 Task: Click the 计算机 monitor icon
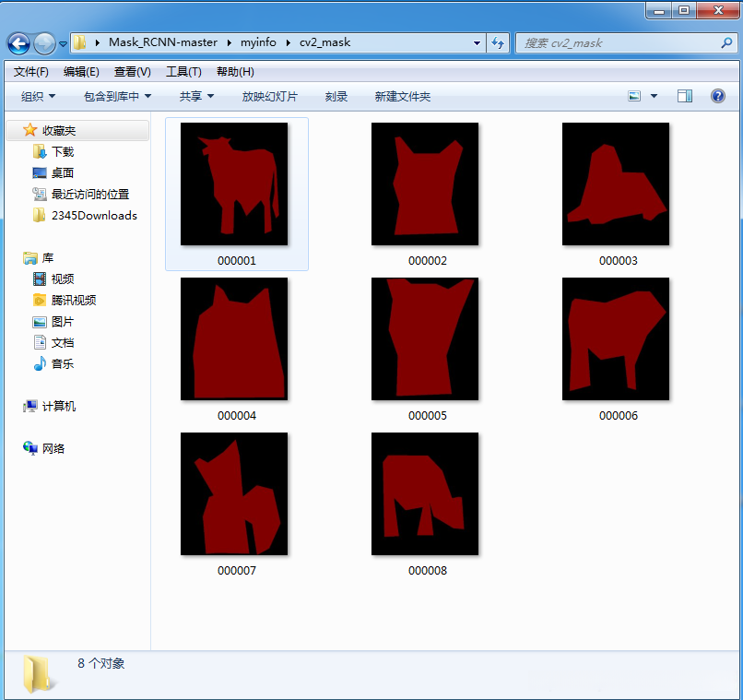click(29, 406)
